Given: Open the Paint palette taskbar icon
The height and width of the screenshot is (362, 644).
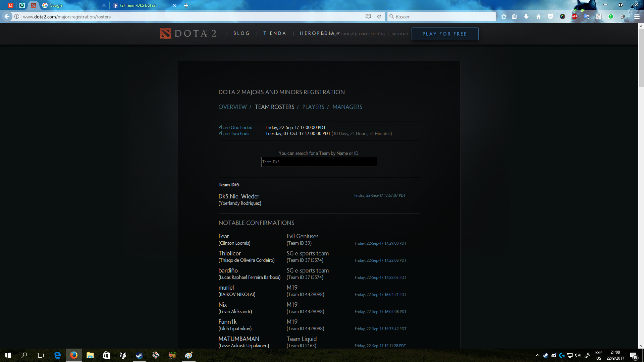Looking at the screenshot, I should click(x=189, y=355).
